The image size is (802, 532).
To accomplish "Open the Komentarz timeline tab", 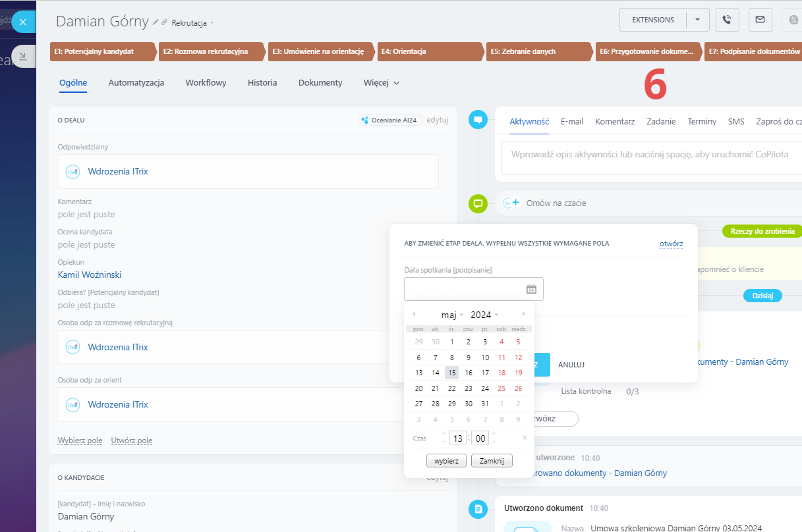I will click(615, 122).
